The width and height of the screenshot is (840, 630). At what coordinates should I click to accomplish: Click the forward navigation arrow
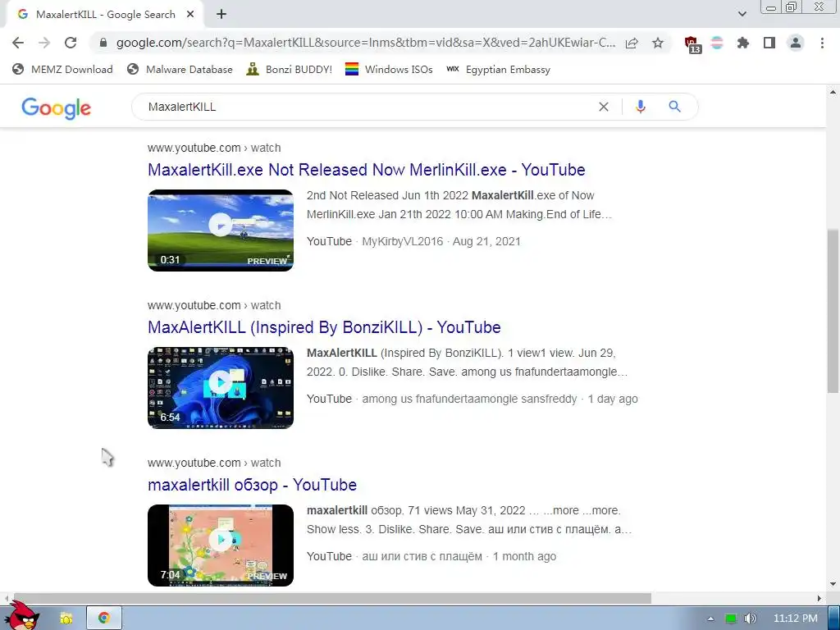coord(44,43)
